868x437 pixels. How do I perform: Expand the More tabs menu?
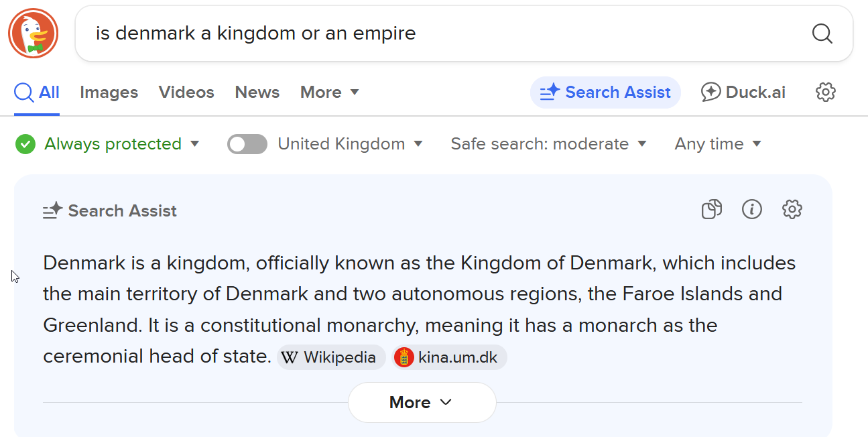[330, 92]
